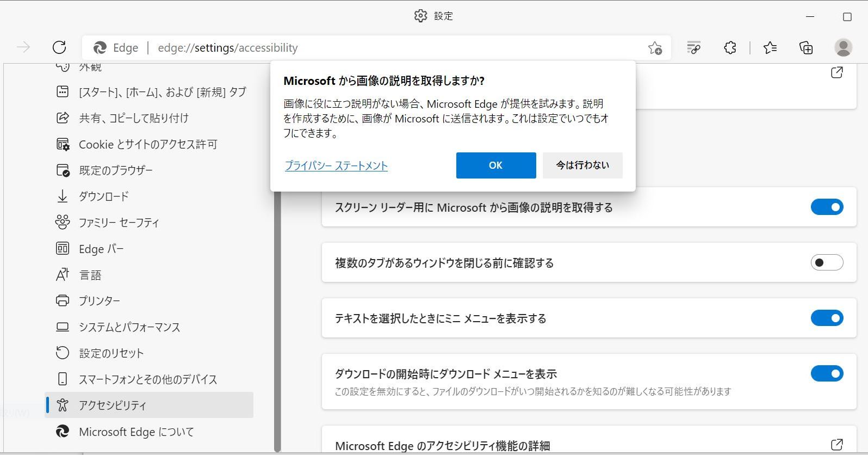868x455 pixels.
Task: Minimize the Edge window
Action: 810,17
